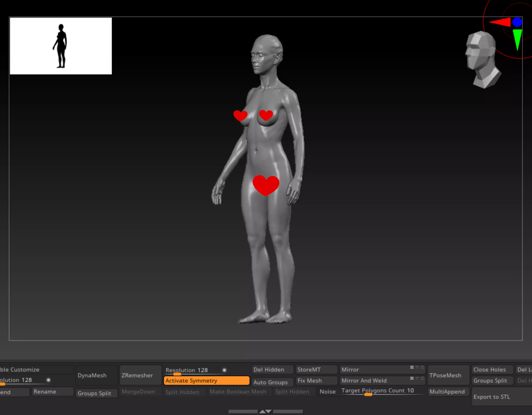Screen dimensions: 532x415
Task: Click the up arrow on bottom tray divider
Action: click(x=262, y=412)
